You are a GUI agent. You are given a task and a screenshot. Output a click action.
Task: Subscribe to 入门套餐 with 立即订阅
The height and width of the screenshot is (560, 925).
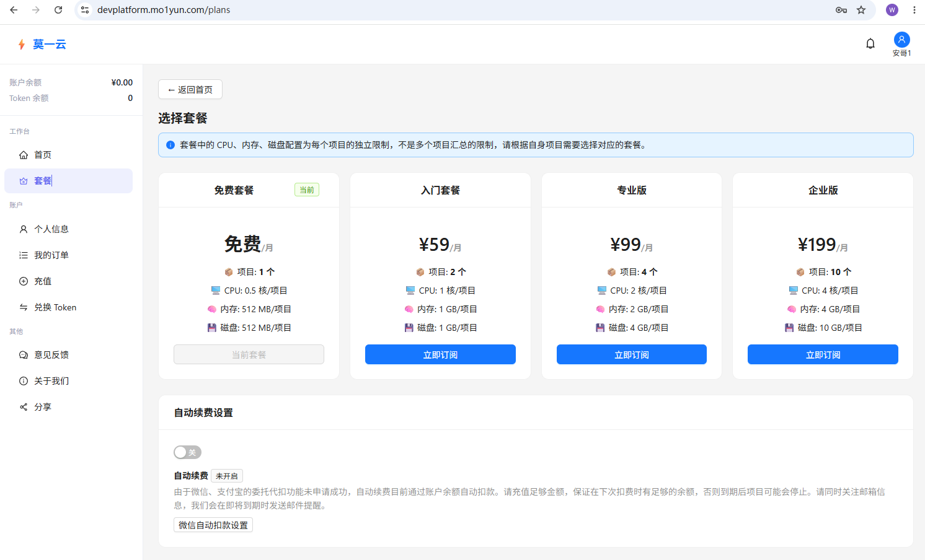point(440,354)
